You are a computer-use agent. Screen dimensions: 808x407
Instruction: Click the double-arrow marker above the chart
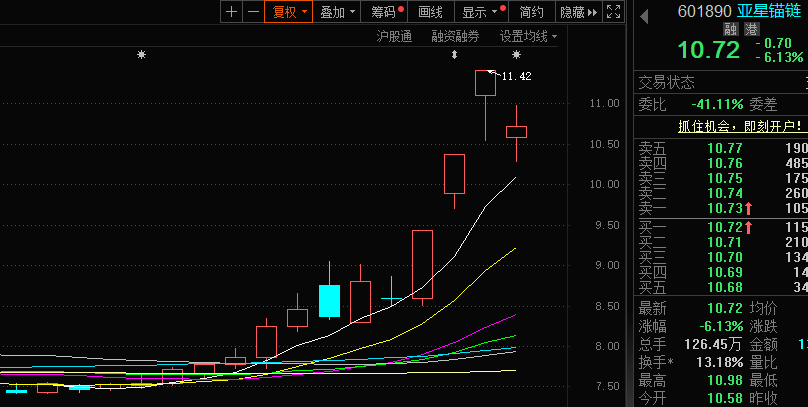tap(453, 55)
